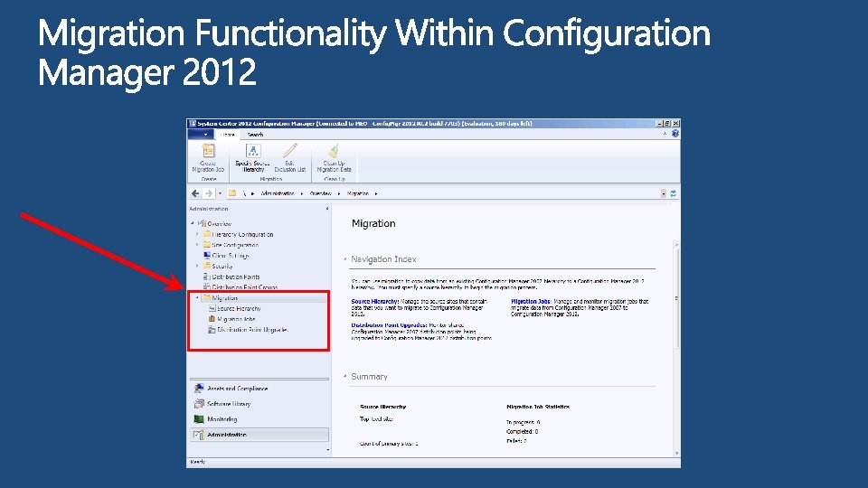This screenshot has height=488, width=868.
Task: Select the Client Settings tree item
Action: [231, 256]
